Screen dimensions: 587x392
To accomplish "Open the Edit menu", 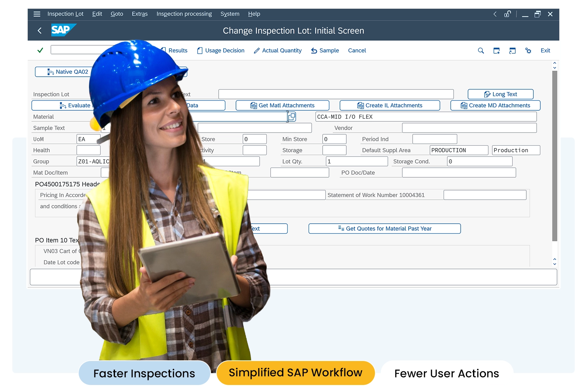I will tap(97, 14).
